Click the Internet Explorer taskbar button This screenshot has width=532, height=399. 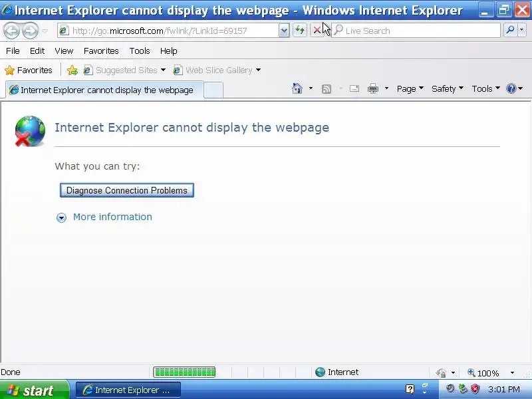pos(128,390)
